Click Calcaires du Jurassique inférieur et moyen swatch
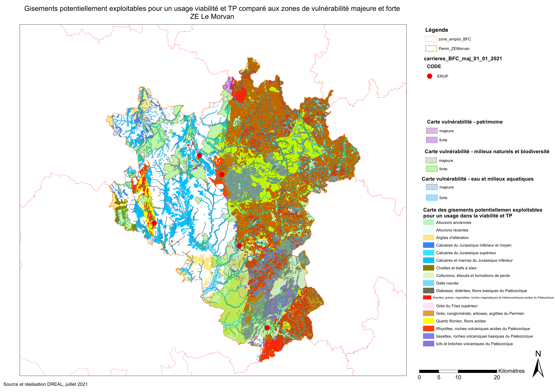 point(429,245)
